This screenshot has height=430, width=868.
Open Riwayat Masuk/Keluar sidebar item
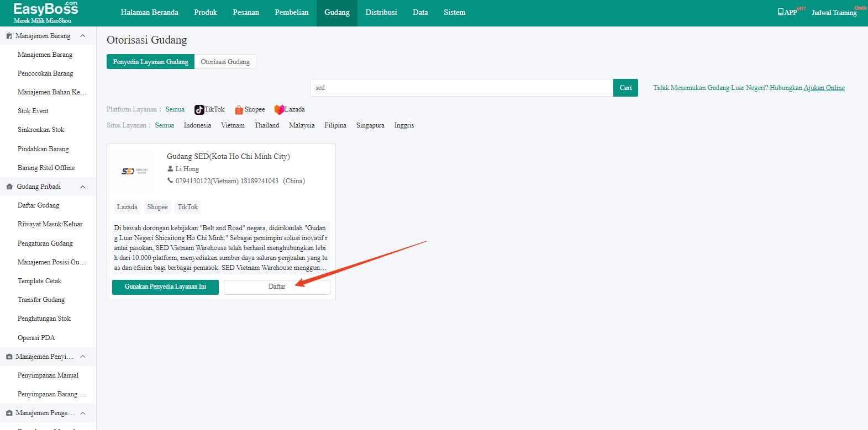50,224
